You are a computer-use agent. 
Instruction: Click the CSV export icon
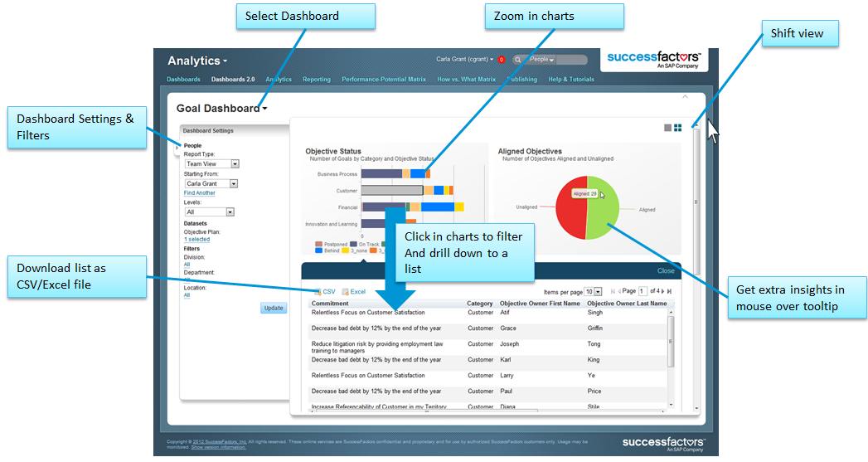tap(318, 292)
